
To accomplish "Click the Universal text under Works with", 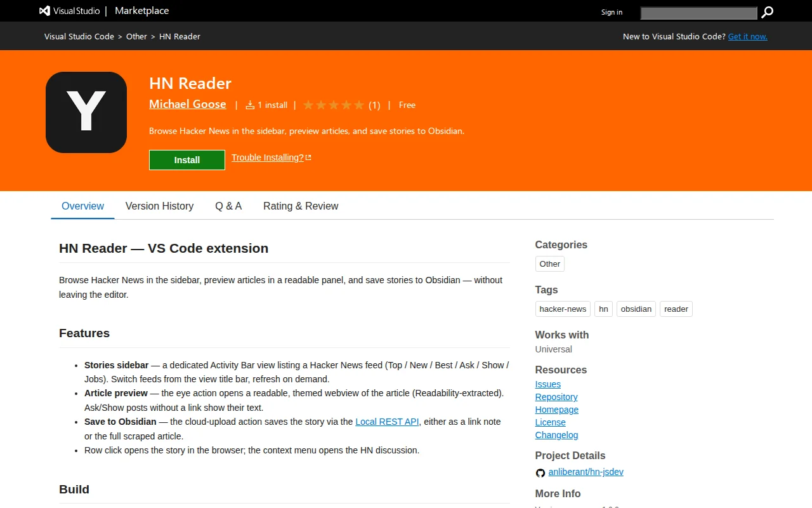I will 554,349.
